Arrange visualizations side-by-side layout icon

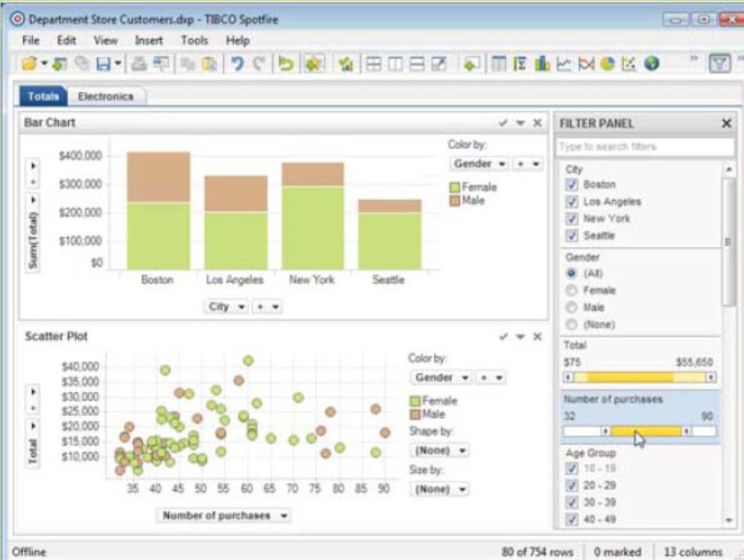(x=395, y=63)
